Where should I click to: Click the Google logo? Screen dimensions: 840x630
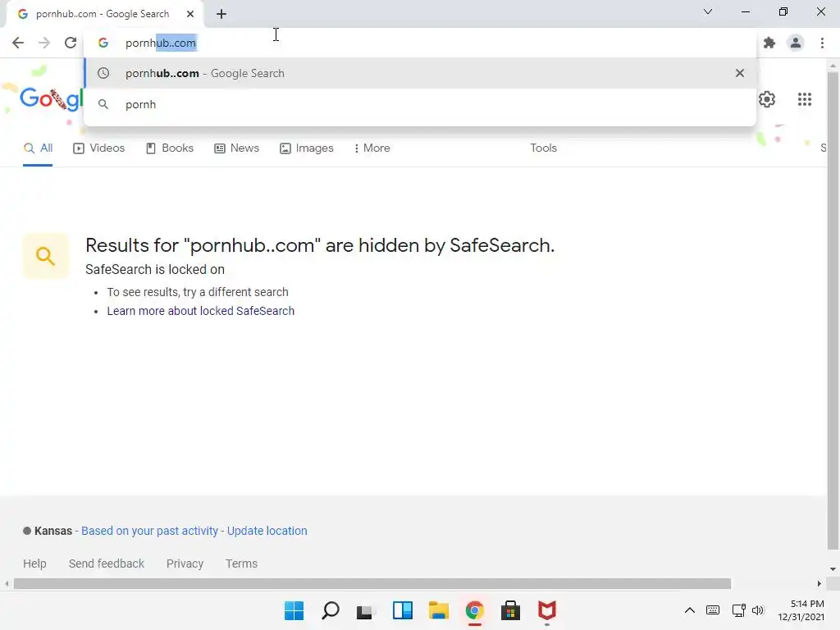52,99
